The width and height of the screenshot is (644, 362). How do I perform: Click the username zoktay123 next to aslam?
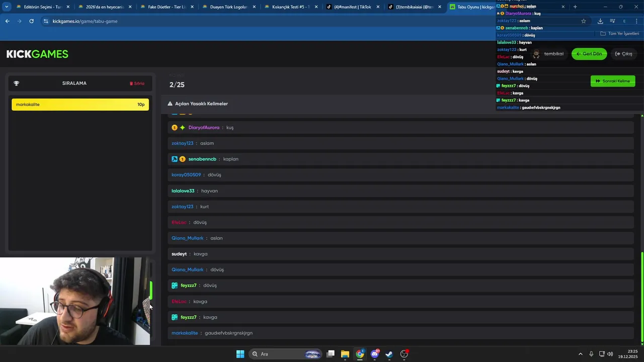[x=182, y=143]
